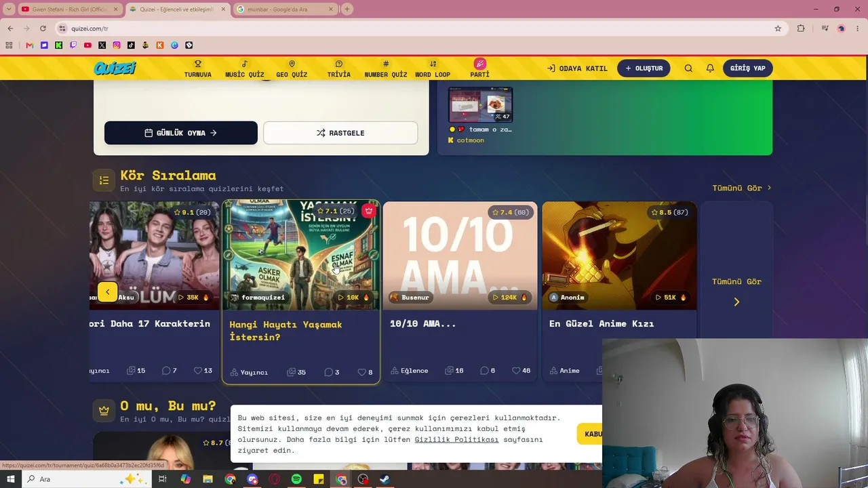Viewport: 868px width, 488px height.
Task: Open File Explorer from taskbar
Action: point(208,479)
